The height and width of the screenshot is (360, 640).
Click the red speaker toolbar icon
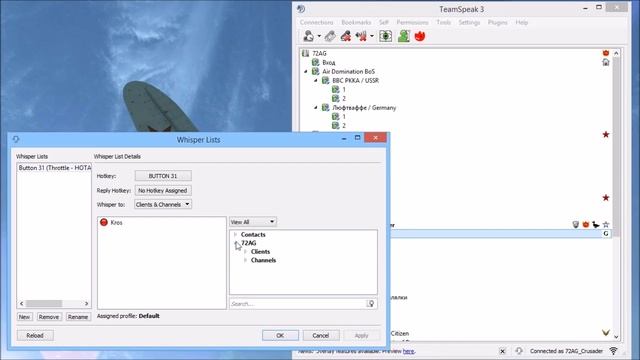pos(361,36)
